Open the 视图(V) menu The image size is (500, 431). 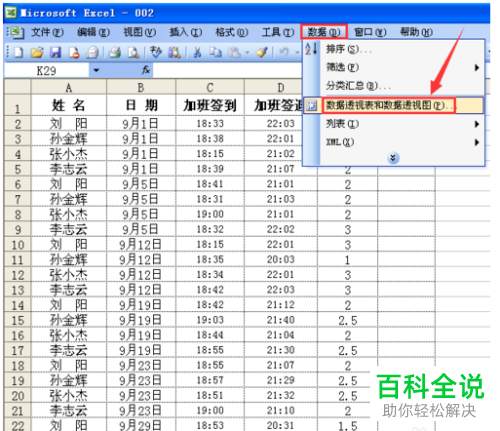[x=139, y=32]
